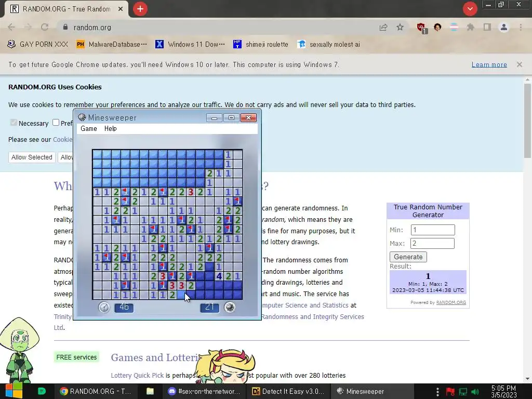Close the RANDOM.ORG tab

pos(121,9)
